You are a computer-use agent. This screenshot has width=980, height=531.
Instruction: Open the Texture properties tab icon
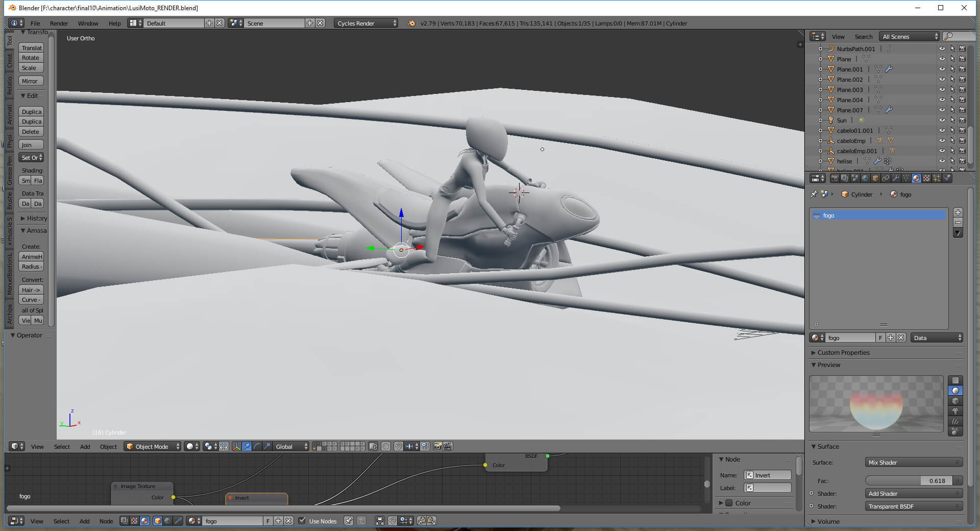[x=926, y=178]
